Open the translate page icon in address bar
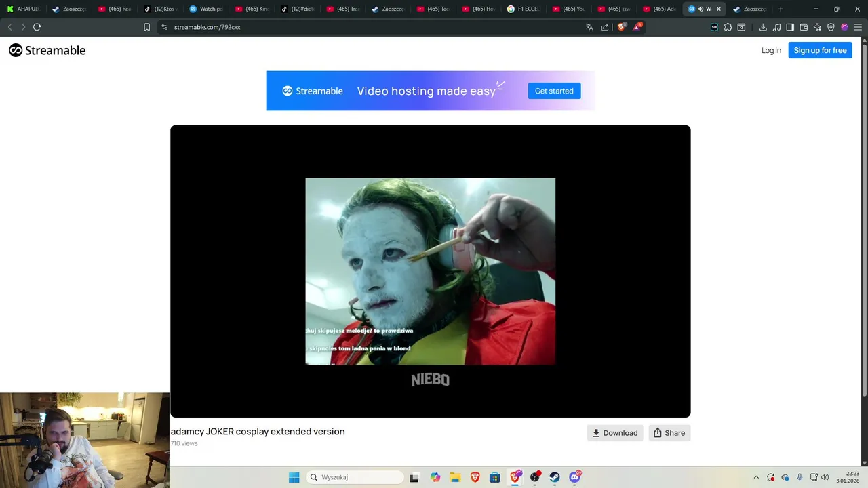This screenshot has height=488, width=868. point(589,27)
